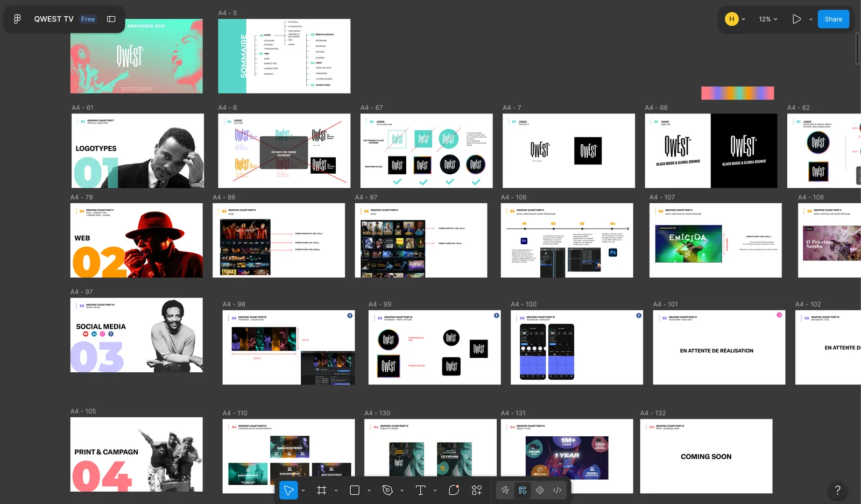
Task: Expand the shape tools dropdown arrow
Action: pos(369,491)
